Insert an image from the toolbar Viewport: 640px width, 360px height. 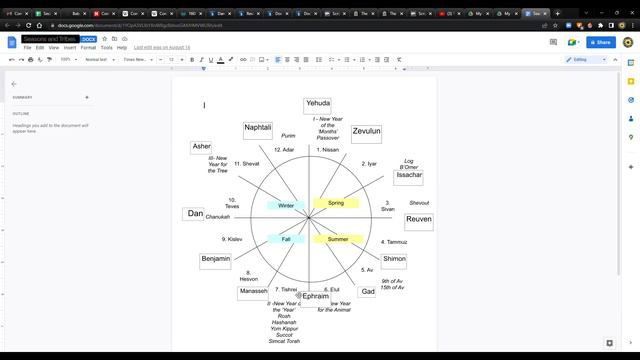[262, 60]
